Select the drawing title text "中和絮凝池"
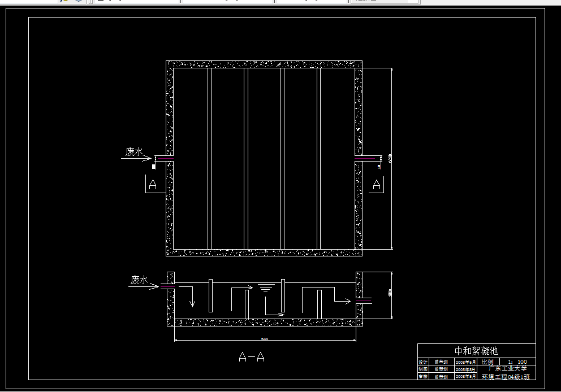 click(476, 351)
